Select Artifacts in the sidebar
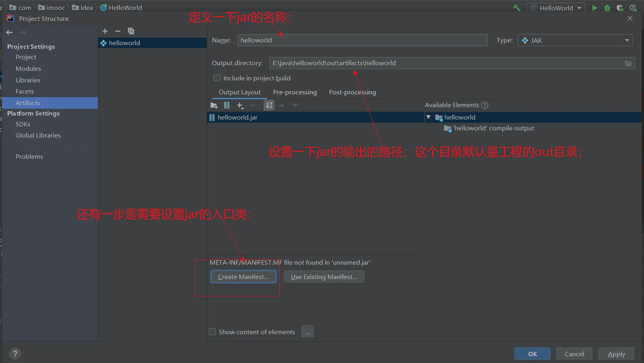Screen dimensions: 644x363 tap(50, 103)
